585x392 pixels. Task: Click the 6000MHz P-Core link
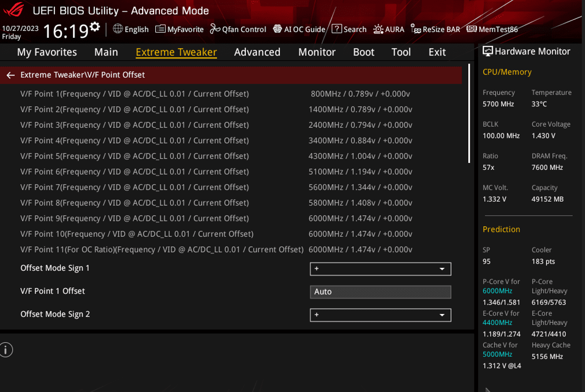tap(497, 291)
